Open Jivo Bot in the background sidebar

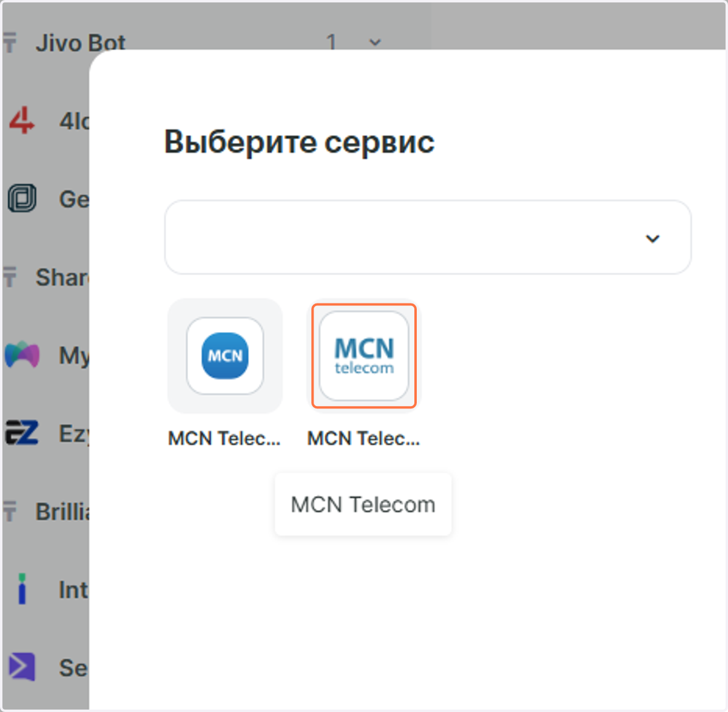tap(80, 42)
